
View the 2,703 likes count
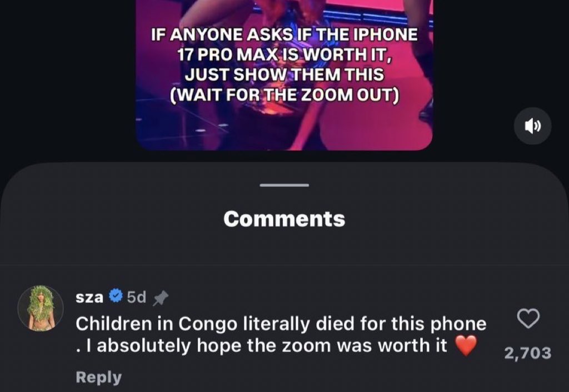[528, 353]
